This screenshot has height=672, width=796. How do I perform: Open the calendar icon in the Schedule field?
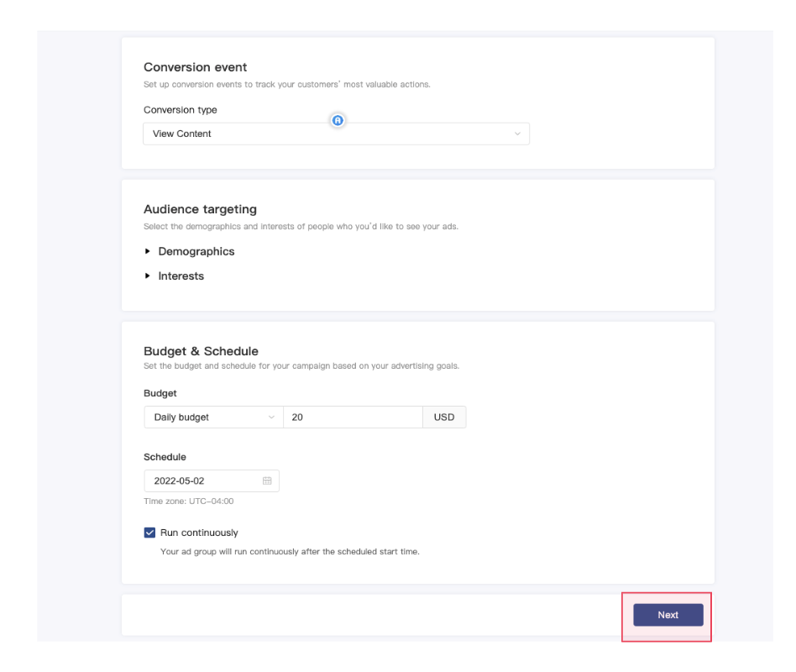tap(266, 480)
